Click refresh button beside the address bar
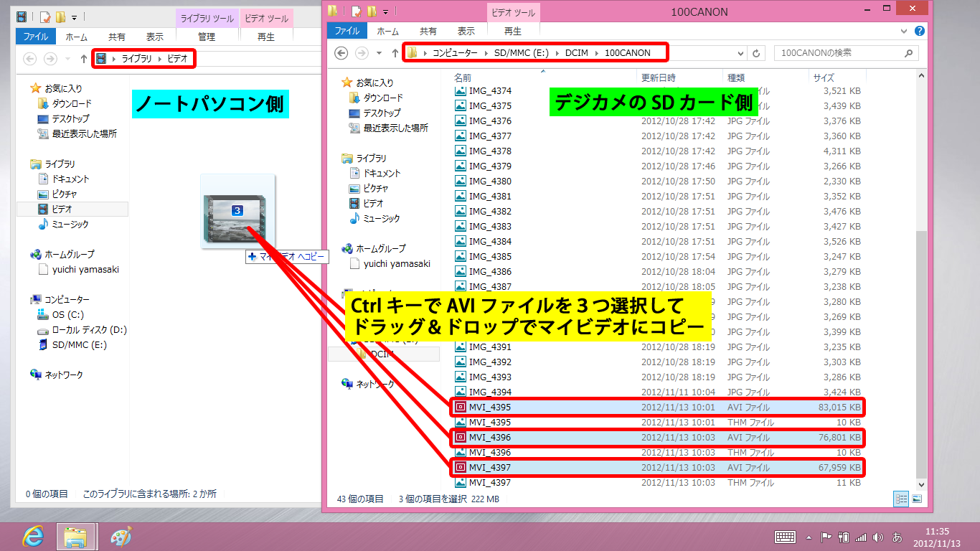Viewport: 980px width, 551px height. pyautogui.click(x=756, y=53)
